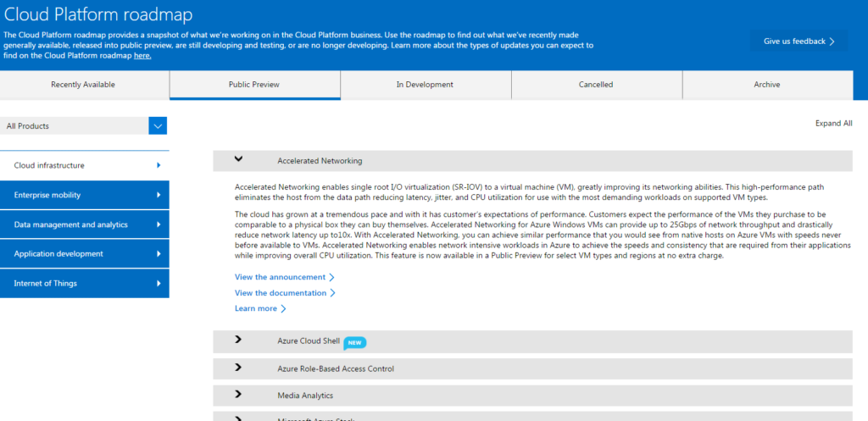Click the arrow beside Application development
This screenshot has height=421, width=868.
pos(159,254)
